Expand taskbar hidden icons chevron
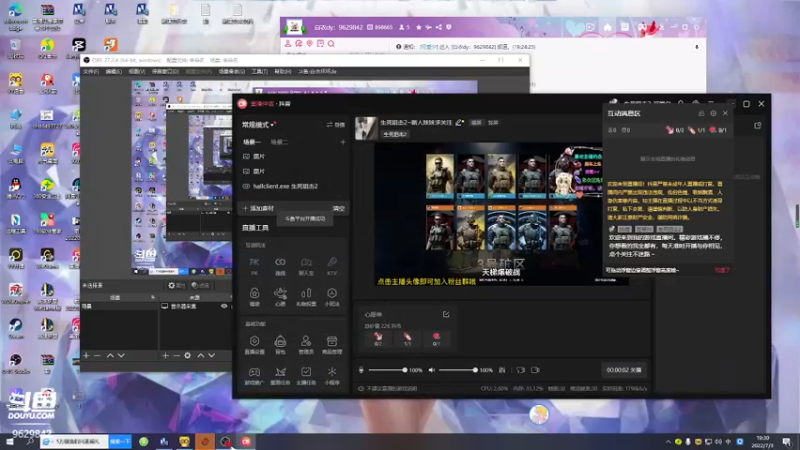 [x=668, y=441]
